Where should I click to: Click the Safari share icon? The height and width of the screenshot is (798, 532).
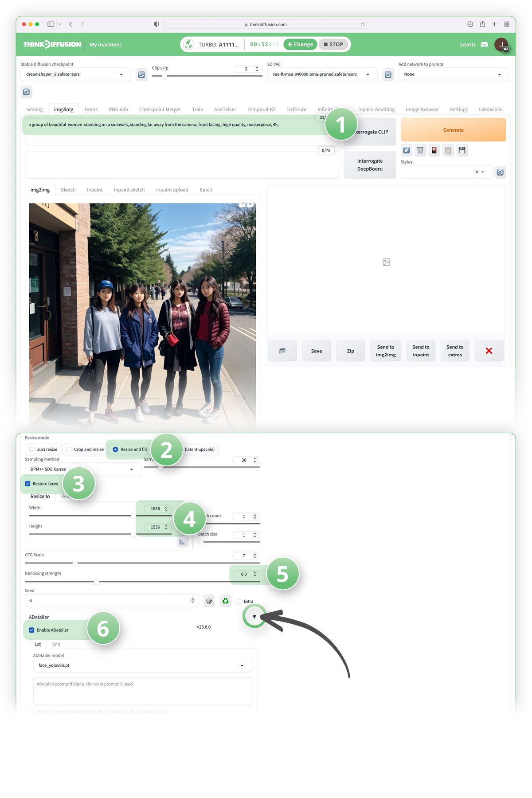click(x=482, y=24)
